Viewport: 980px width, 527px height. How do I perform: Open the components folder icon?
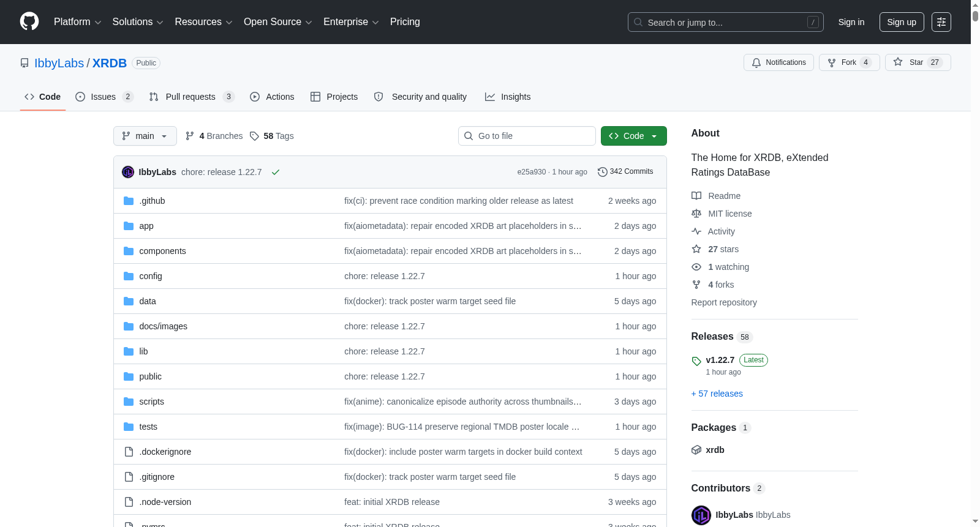(129, 251)
